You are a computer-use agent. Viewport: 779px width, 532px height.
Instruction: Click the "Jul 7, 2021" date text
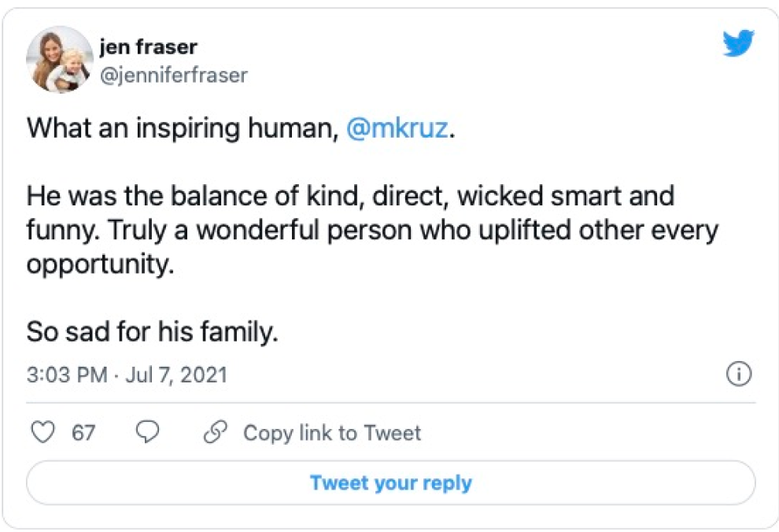tap(176, 375)
